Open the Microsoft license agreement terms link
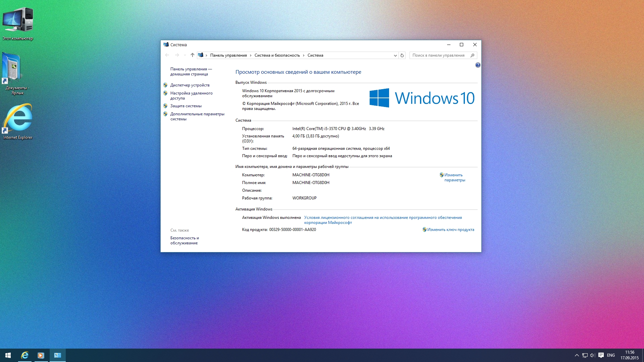The width and height of the screenshot is (644, 362). pyautogui.click(x=383, y=220)
